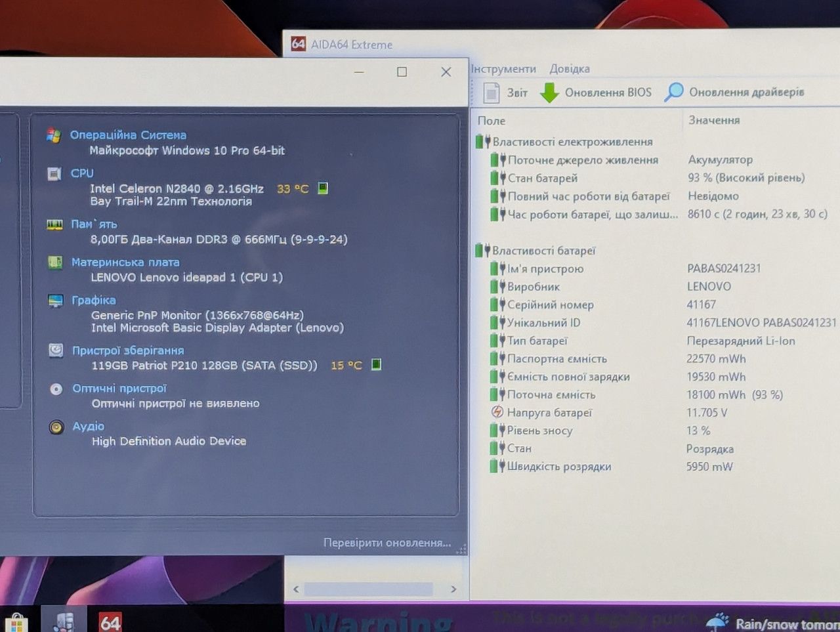Viewport: 840px width, 632px height.
Task: Open the CPU section link in Speccy
Action: click(82, 173)
